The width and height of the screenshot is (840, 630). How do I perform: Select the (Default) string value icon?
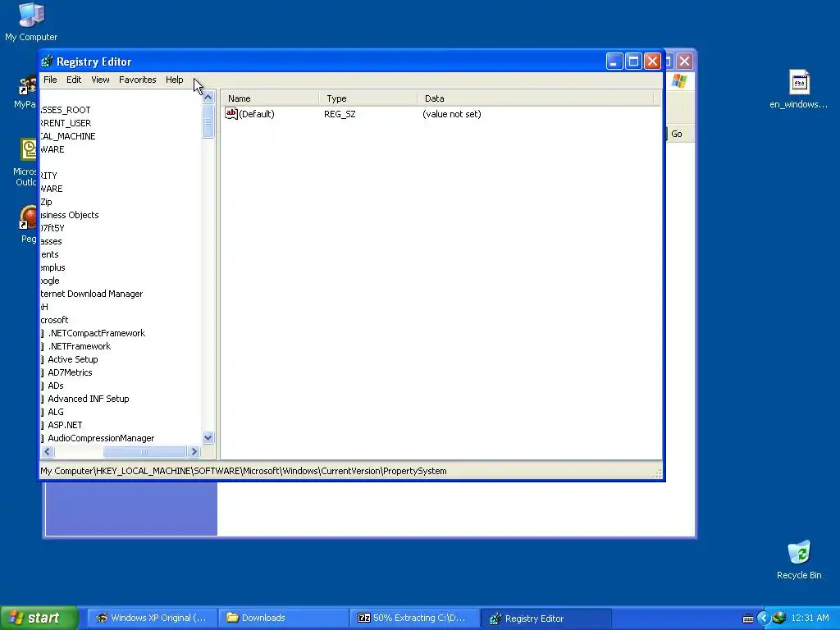(x=231, y=113)
